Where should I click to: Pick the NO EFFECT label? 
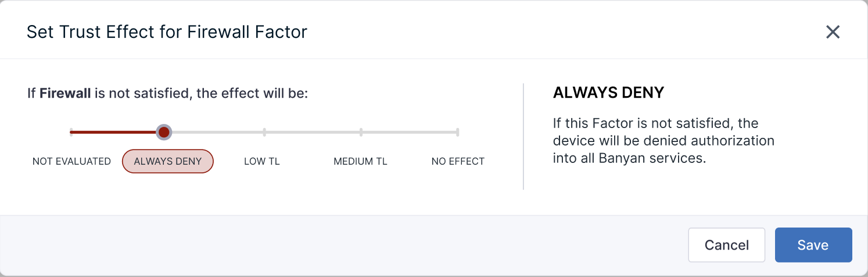[x=458, y=161]
